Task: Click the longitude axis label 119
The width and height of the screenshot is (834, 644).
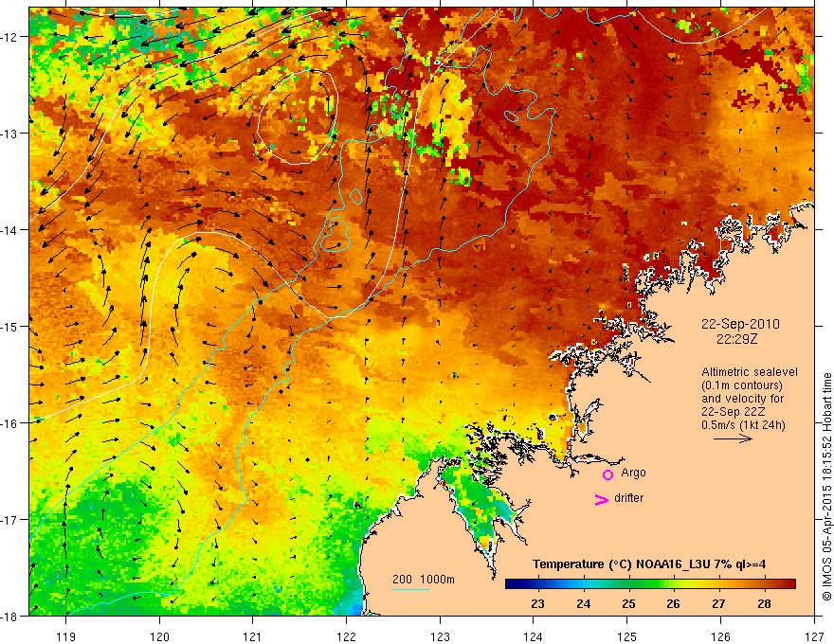Action: tap(66, 636)
